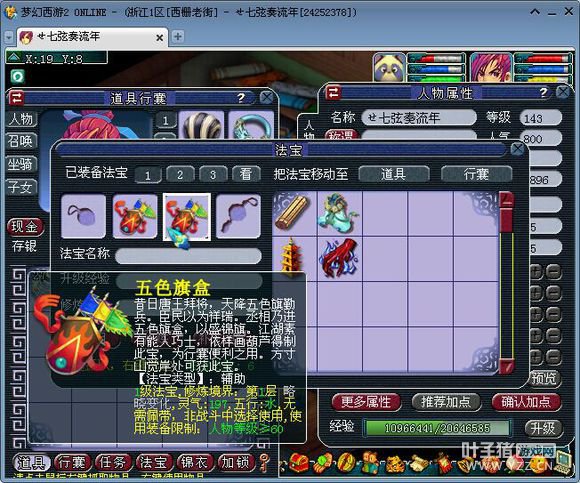Viewport: 580px width, 483px height.
Task: Click the 预览 button
Action: (x=544, y=379)
